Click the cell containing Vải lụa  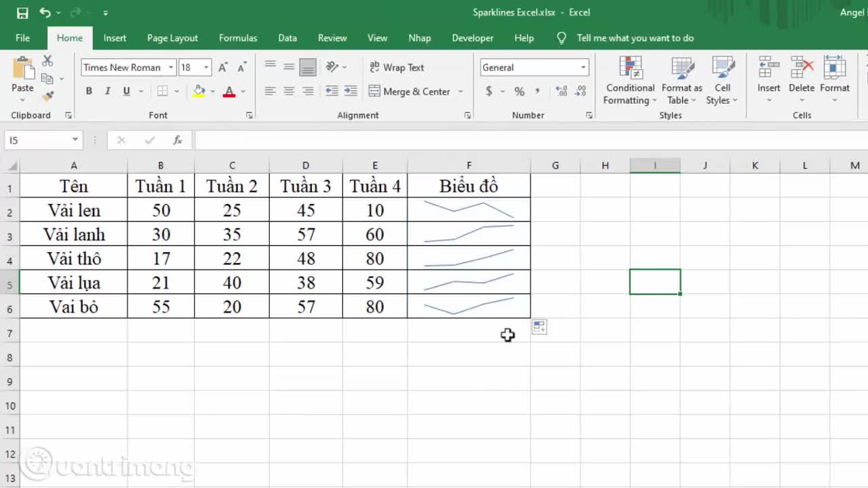[x=74, y=283]
